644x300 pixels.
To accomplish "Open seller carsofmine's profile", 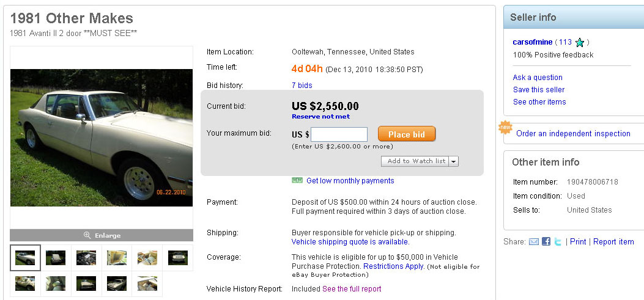I will pyautogui.click(x=532, y=42).
